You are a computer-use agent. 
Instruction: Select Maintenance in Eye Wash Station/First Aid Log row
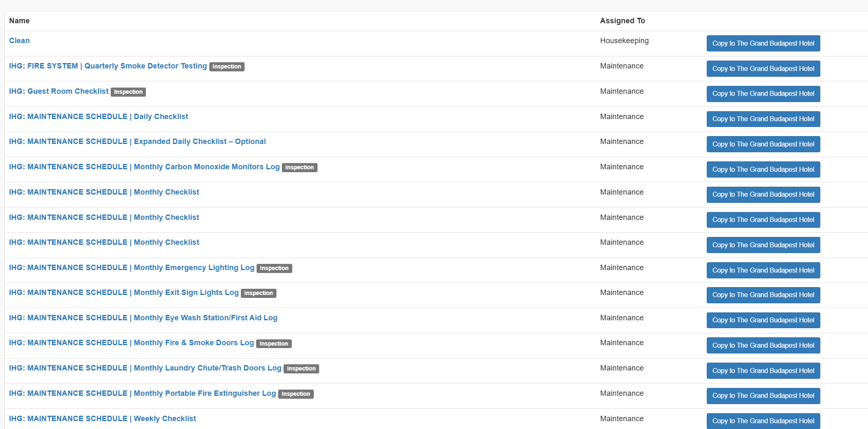point(622,318)
